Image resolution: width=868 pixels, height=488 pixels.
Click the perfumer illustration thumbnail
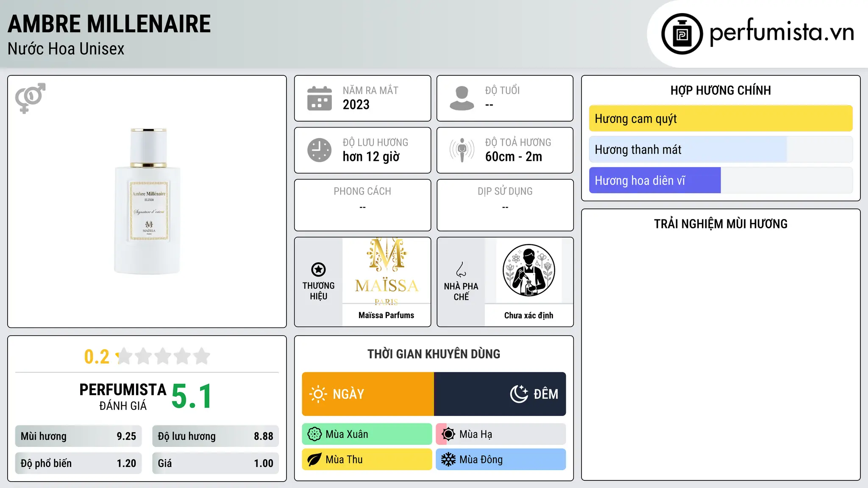point(529,271)
